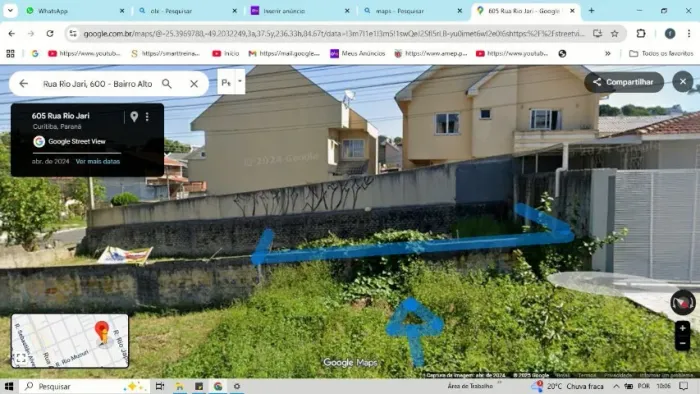Close Street View with the round X button
700x394 pixels.
click(x=683, y=82)
